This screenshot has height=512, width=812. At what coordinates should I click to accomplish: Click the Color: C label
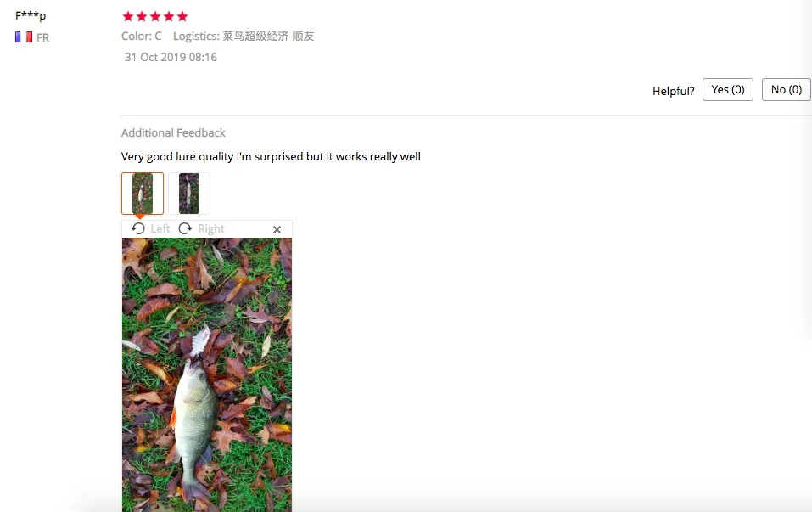point(142,37)
